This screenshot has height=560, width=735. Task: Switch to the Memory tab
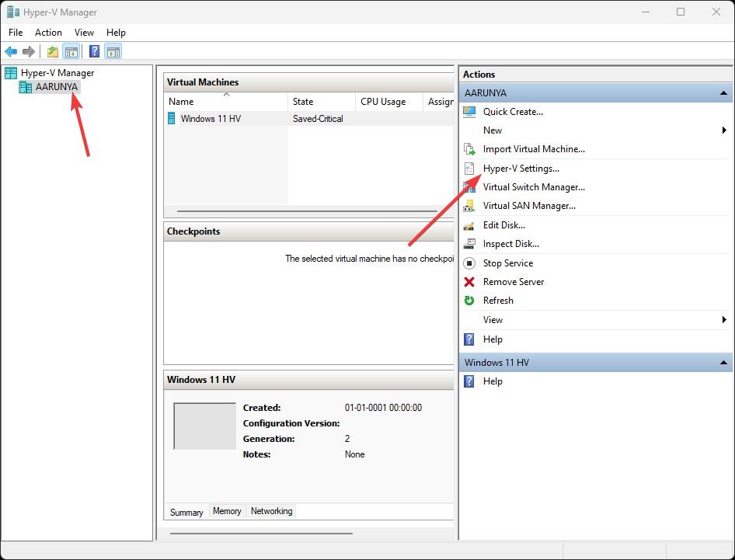(227, 511)
